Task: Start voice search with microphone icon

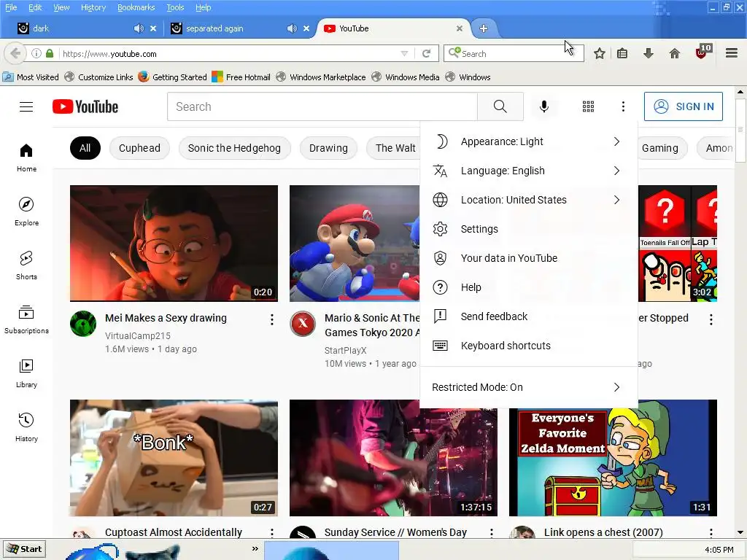Action: tap(544, 106)
